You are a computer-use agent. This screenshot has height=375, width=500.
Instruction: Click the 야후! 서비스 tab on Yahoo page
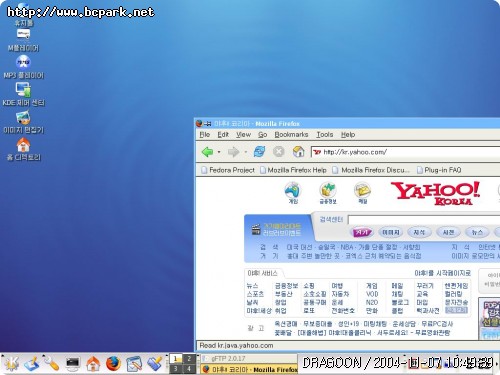(x=263, y=273)
